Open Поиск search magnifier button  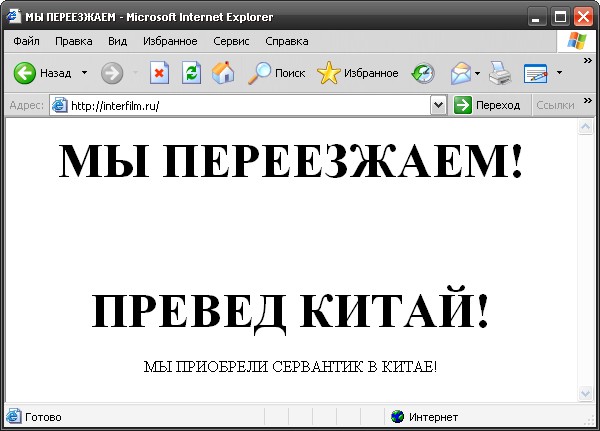276,73
